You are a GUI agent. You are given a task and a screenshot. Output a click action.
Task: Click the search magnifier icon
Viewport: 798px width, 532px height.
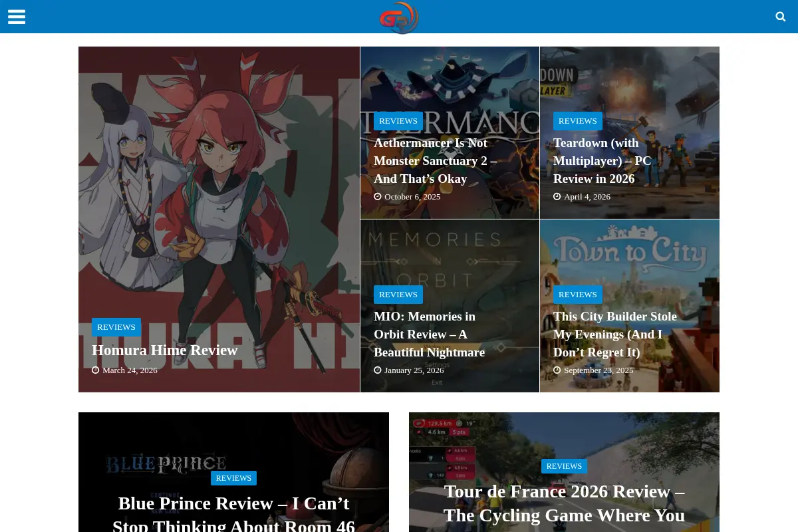tap(781, 17)
